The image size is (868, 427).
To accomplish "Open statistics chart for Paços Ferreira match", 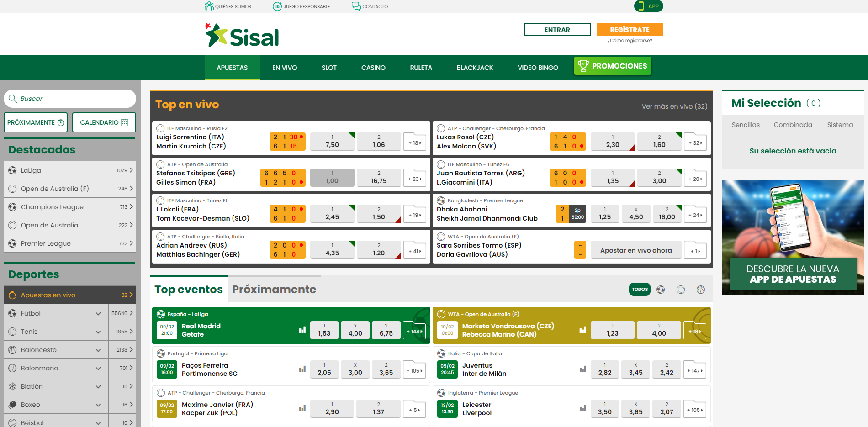I will click(302, 369).
